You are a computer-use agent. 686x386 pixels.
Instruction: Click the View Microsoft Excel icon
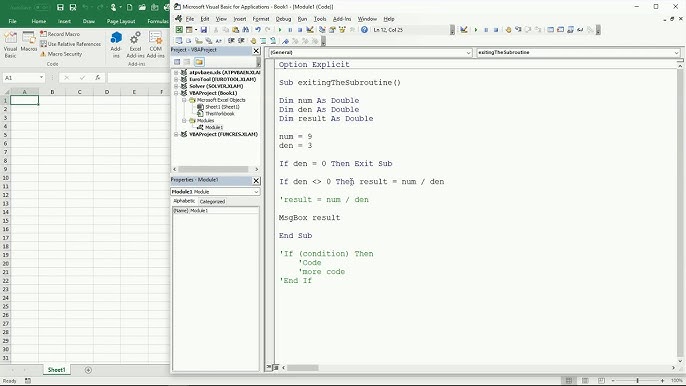coord(179,30)
